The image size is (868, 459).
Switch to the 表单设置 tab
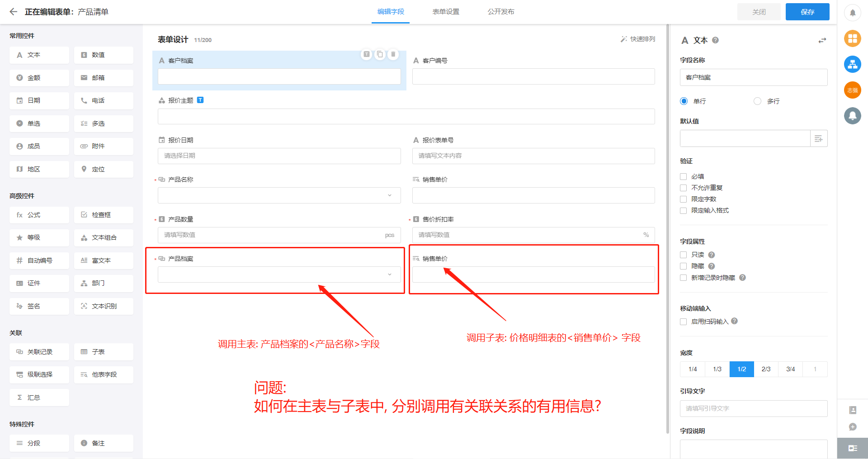pos(445,12)
